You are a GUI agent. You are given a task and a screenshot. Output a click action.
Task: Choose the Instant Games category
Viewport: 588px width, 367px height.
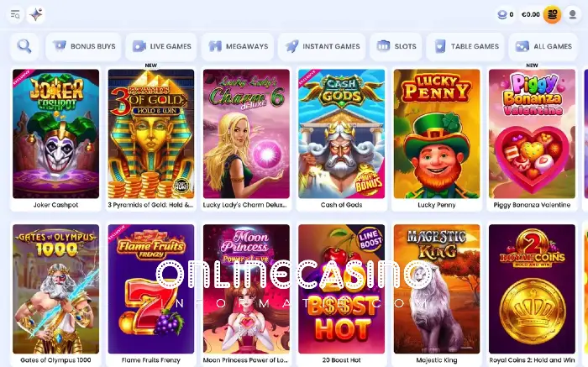coord(322,46)
